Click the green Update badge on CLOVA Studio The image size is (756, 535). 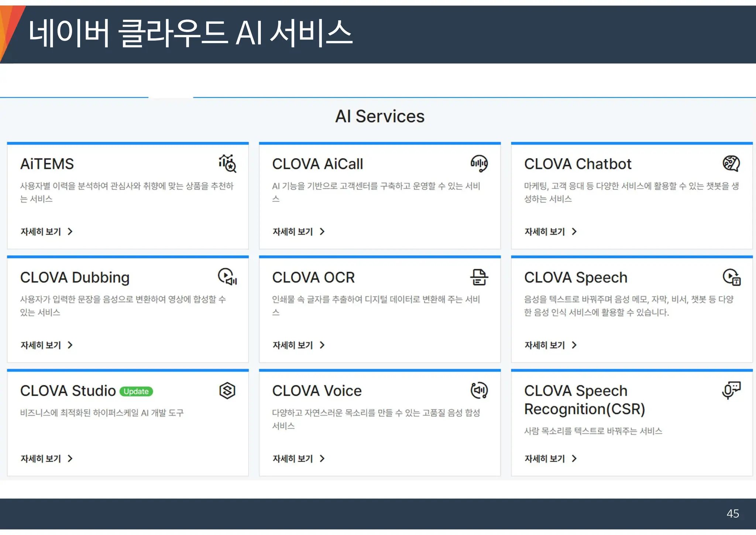coord(136,391)
